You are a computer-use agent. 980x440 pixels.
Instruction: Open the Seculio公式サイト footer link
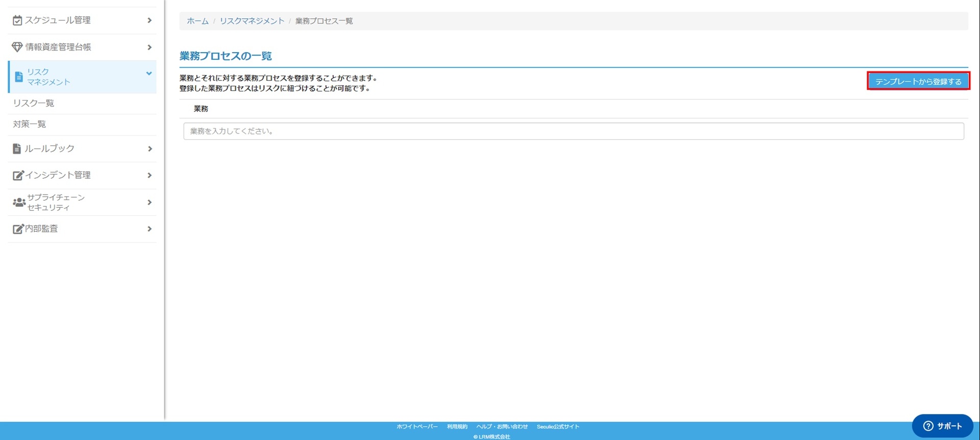click(558, 426)
